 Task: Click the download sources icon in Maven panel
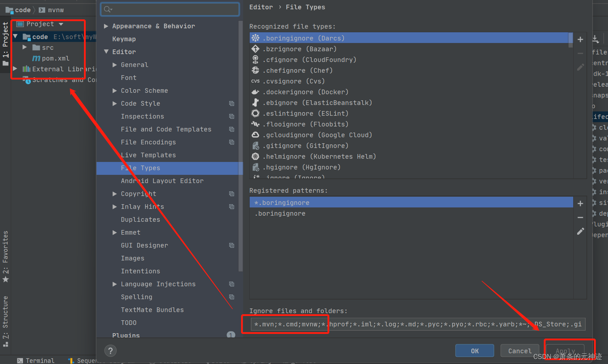[595, 39]
